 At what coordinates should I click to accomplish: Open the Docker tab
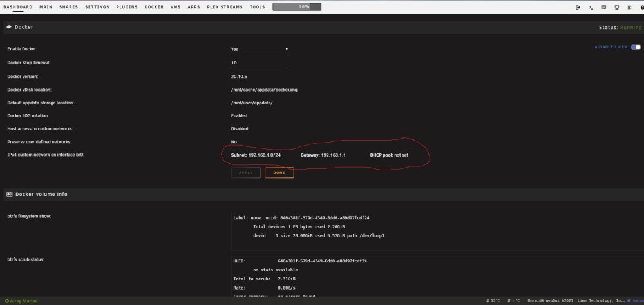154,7
